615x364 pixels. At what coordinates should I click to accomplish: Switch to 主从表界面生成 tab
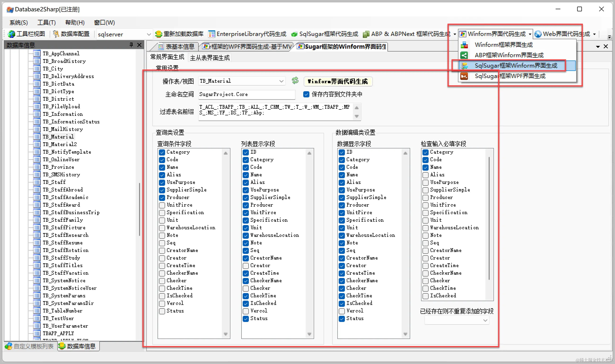(x=210, y=58)
